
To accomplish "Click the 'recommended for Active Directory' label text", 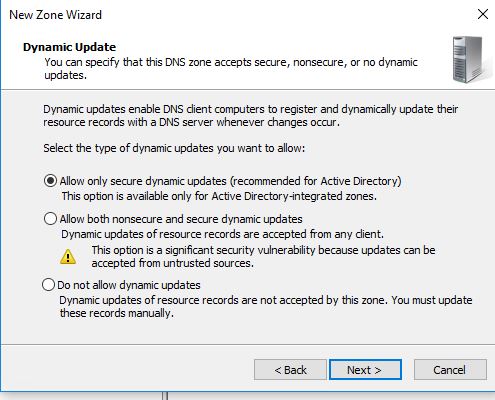I will tap(316, 181).
